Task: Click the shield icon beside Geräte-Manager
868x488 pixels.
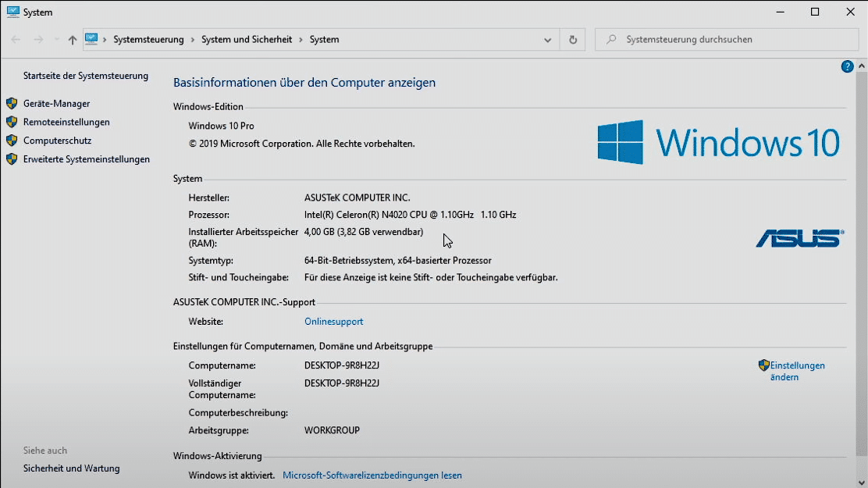Action: [12, 104]
